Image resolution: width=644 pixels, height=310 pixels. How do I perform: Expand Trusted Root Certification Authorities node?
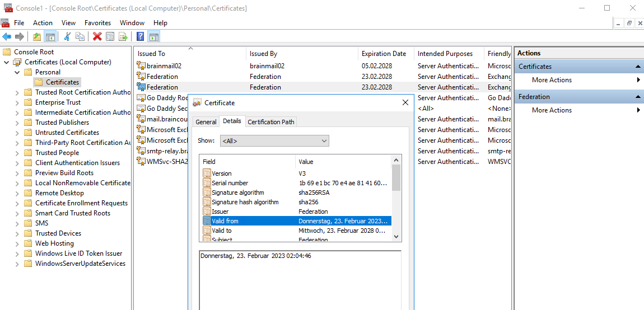click(17, 92)
